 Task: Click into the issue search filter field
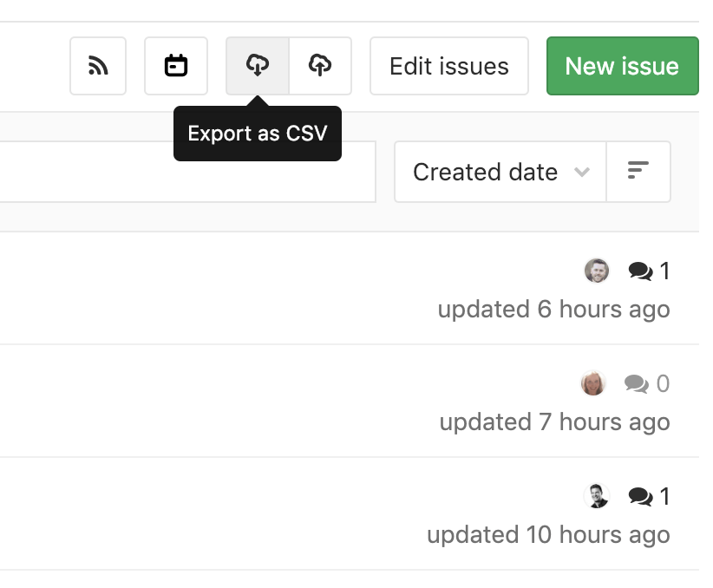point(188,172)
